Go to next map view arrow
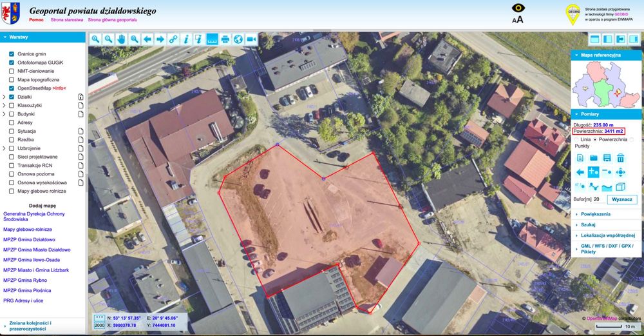This screenshot has height=336, width=644. coord(160,39)
